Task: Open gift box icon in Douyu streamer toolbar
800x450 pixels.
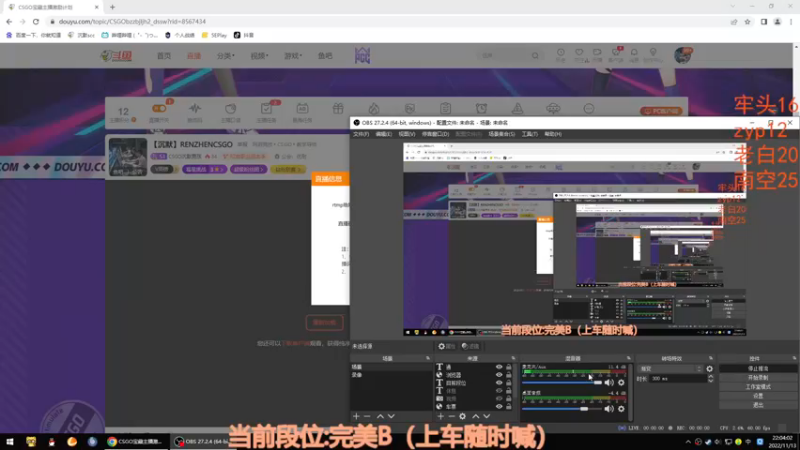Action: point(338,109)
